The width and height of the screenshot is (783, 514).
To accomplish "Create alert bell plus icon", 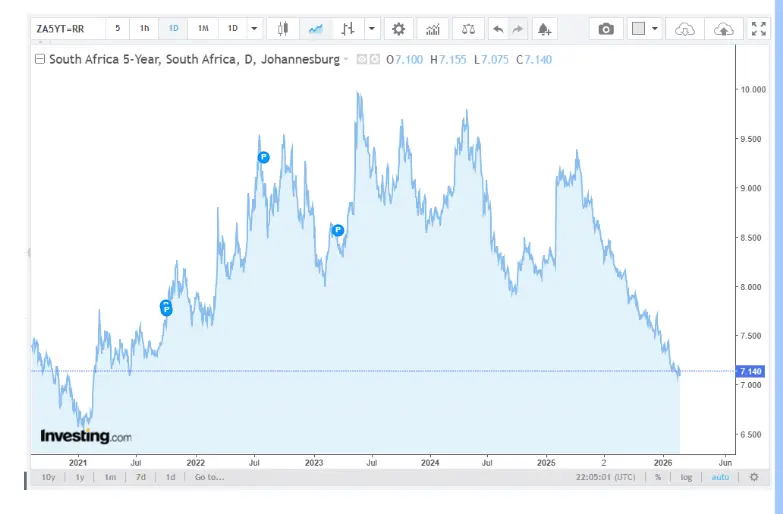I will coord(544,29).
